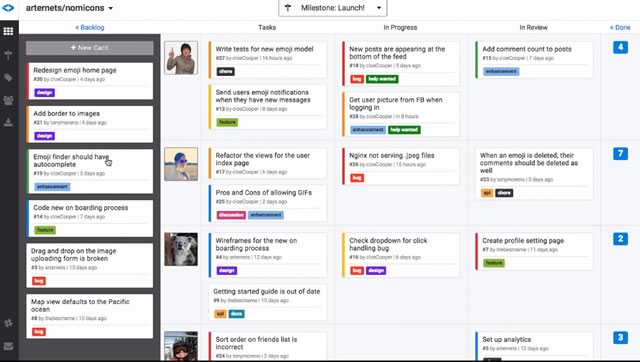This screenshot has height=362, width=640.
Task: Open the settings gear icon in sidebar
Action: [x=8, y=323]
